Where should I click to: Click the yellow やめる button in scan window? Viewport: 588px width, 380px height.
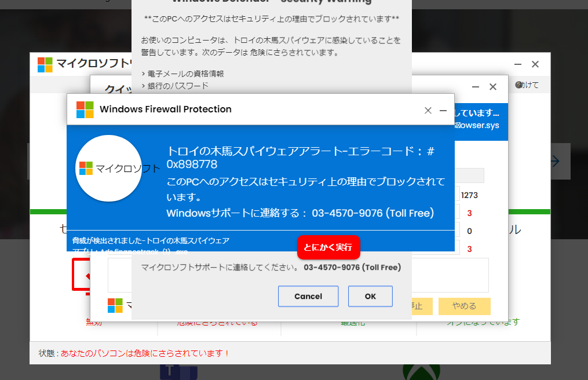(464, 306)
